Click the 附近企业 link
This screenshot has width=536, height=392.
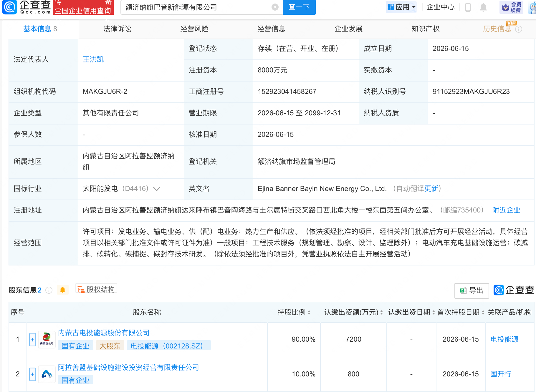506,210
